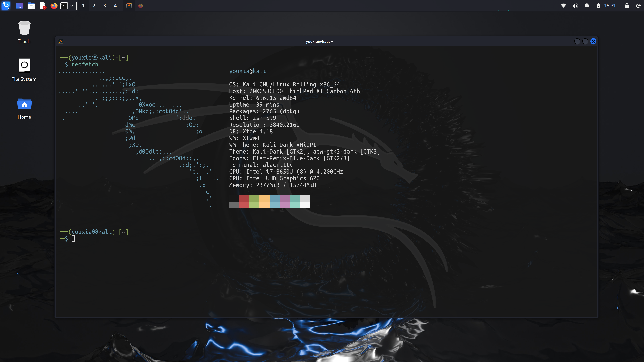Open the Wi-Fi network menu
Image resolution: width=644 pixels, height=362 pixels.
click(563, 6)
